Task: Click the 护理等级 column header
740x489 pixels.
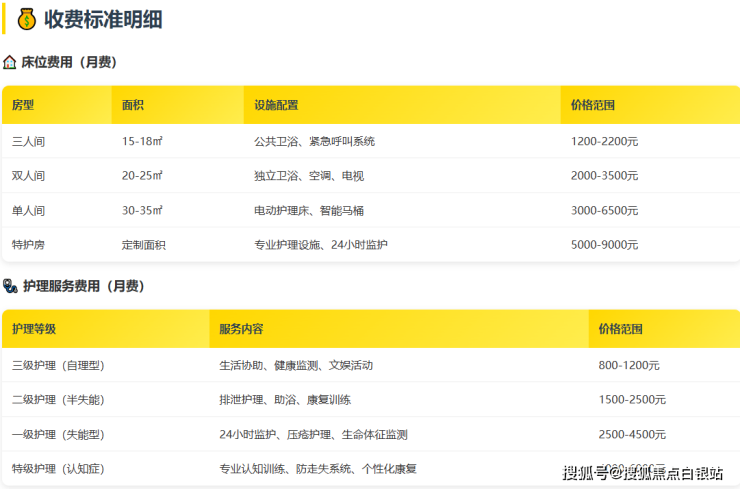Action: coord(34,329)
